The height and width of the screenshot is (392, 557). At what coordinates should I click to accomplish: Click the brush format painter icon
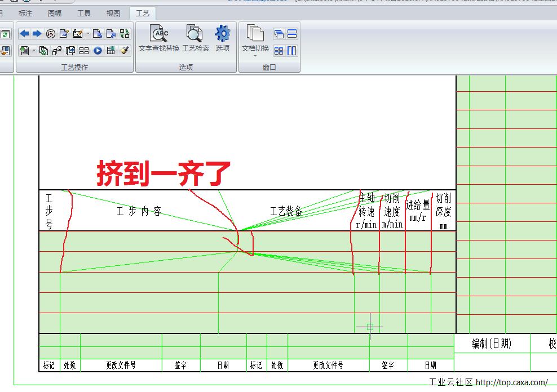pos(125,50)
